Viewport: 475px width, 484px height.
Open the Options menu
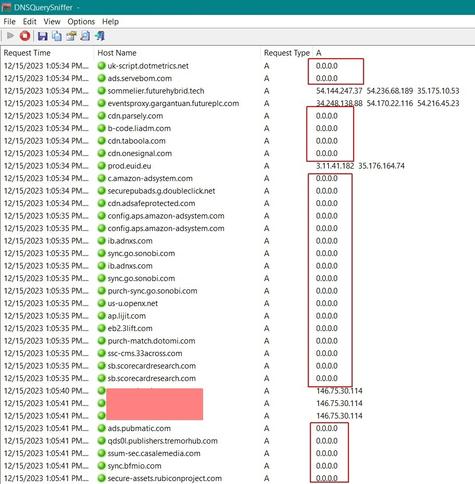[81, 22]
